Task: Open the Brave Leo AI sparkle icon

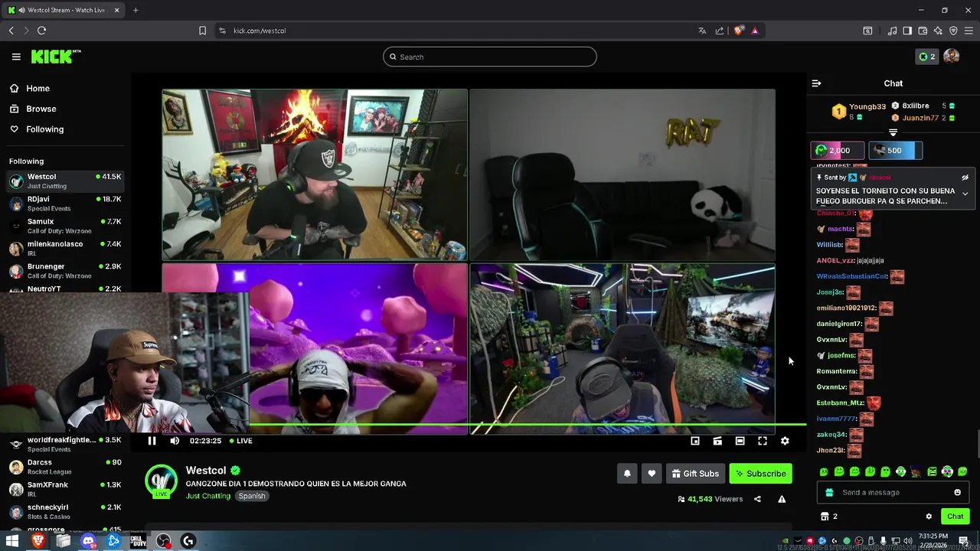Action: pos(938,31)
